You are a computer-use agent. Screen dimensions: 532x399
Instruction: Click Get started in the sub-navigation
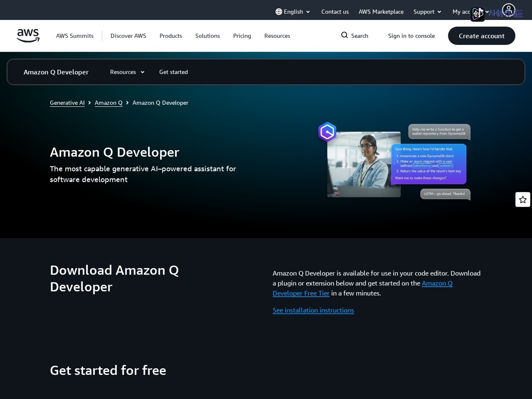click(x=173, y=72)
